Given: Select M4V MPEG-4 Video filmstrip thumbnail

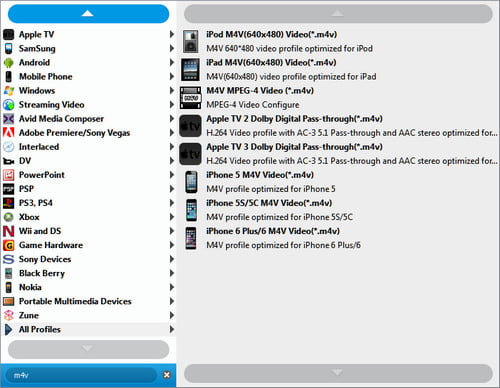Looking at the screenshot, I should [x=190, y=98].
